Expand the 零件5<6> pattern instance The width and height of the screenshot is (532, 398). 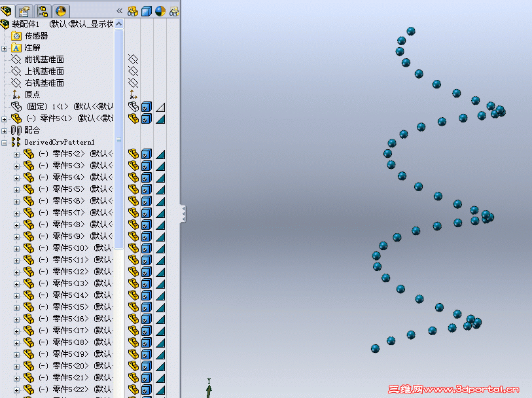pyautogui.click(x=16, y=202)
